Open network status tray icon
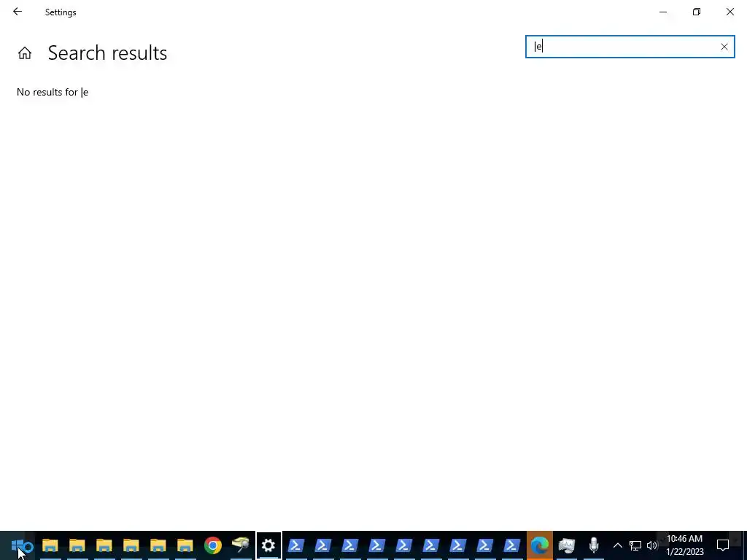This screenshot has width=747, height=560. pyautogui.click(x=635, y=545)
